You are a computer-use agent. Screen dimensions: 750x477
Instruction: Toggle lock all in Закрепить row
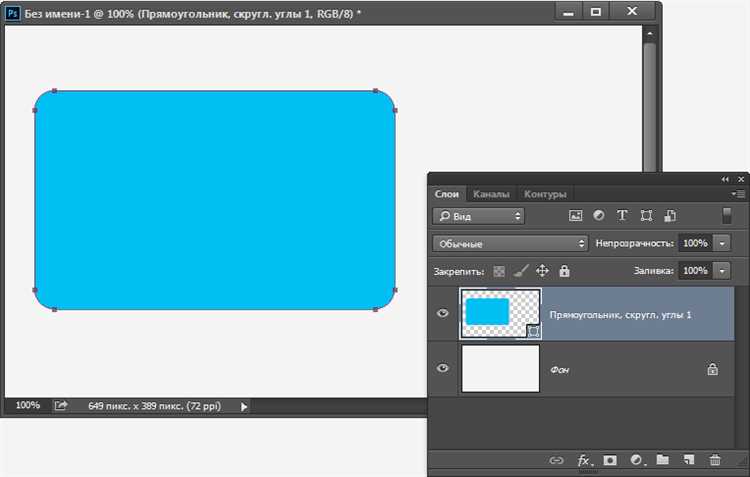point(564,271)
